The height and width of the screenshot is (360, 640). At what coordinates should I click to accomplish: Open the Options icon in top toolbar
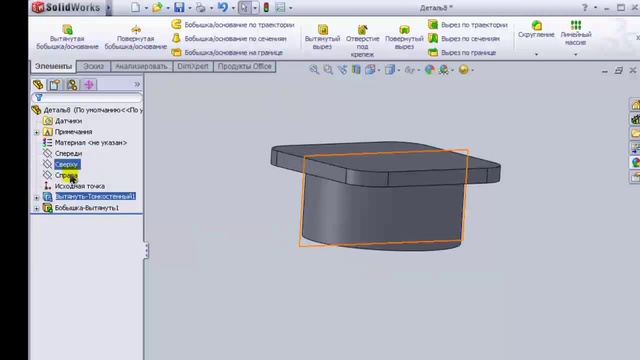280,7
